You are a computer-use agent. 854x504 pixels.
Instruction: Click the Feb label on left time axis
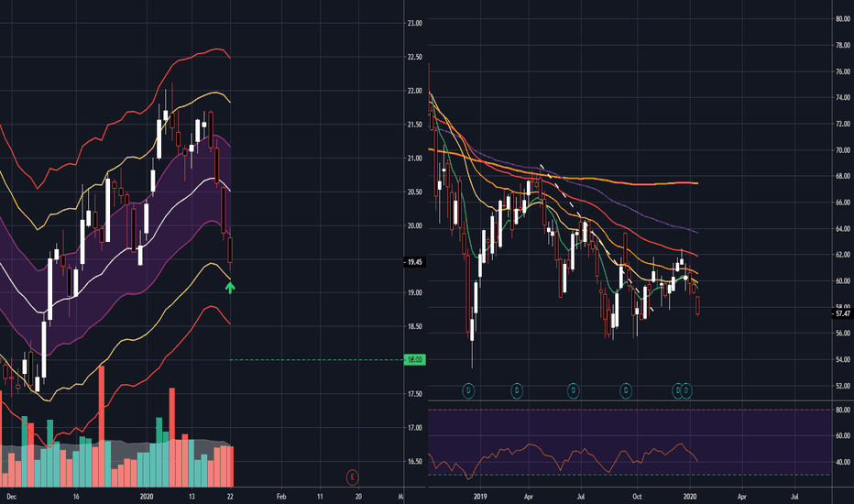(281, 497)
